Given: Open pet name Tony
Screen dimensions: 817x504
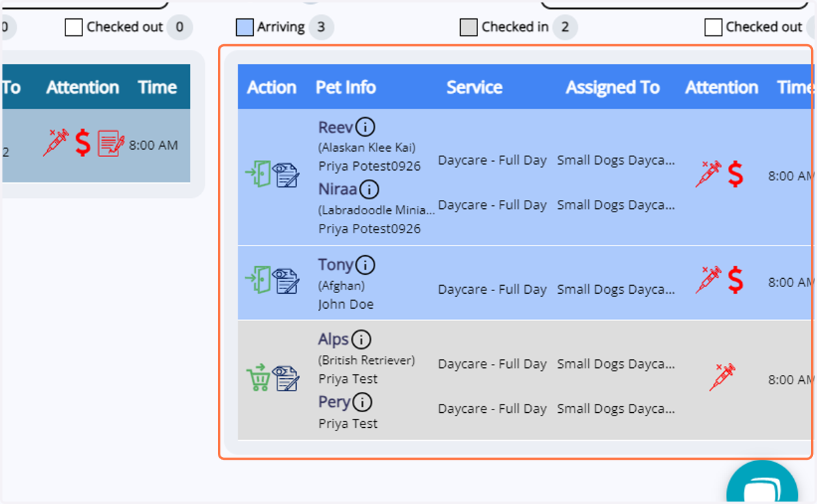Looking at the screenshot, I should pos(336,265).
